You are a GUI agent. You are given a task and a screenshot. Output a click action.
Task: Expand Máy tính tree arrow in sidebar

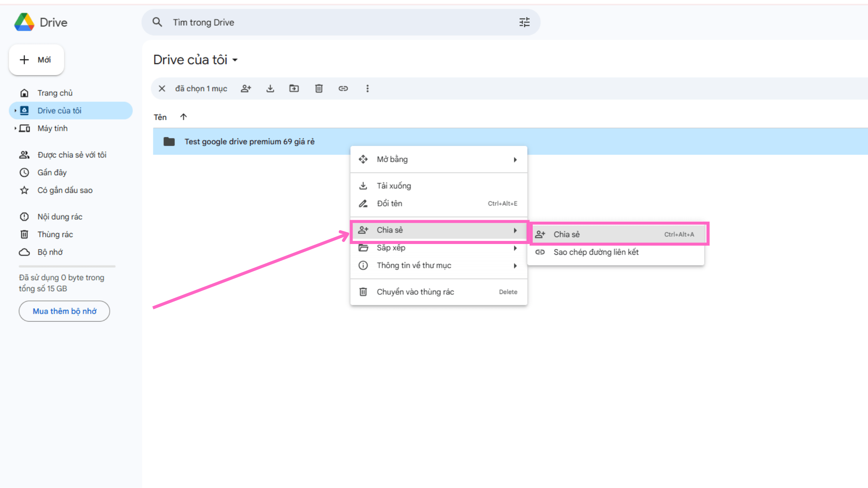15,128
